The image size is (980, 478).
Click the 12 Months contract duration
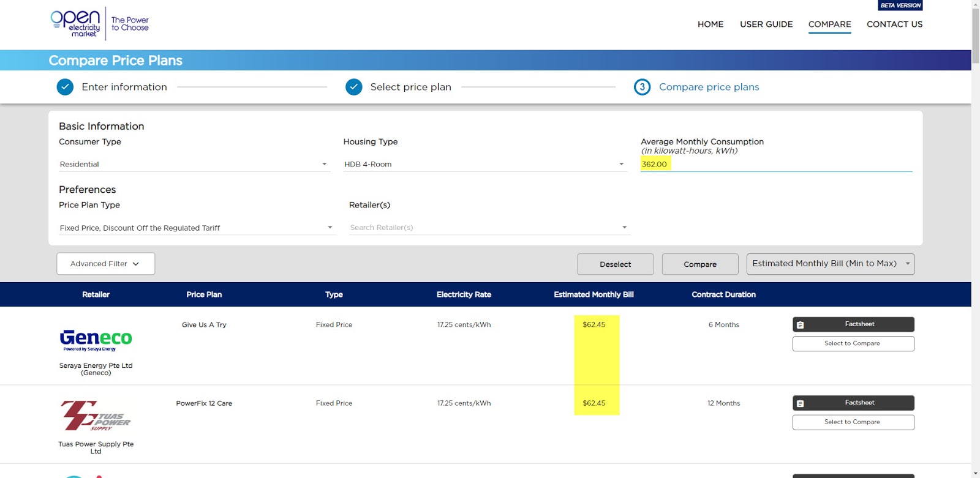[x=724, y=403]
